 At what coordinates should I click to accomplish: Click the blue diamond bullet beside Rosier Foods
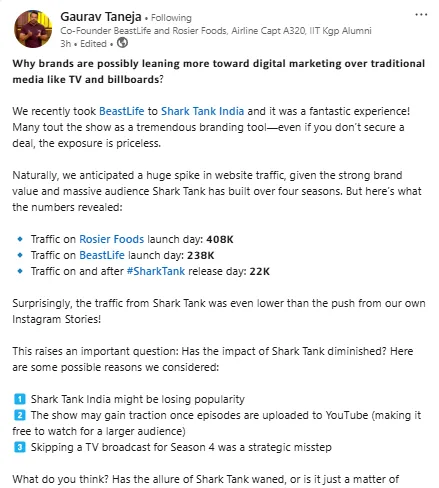coord(20,239)
